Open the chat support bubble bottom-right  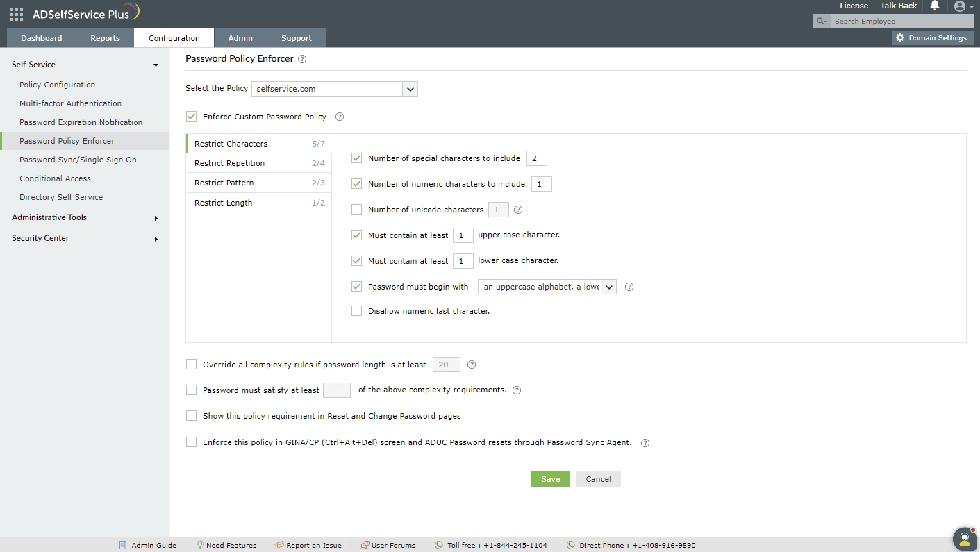(x=964, y=539)
